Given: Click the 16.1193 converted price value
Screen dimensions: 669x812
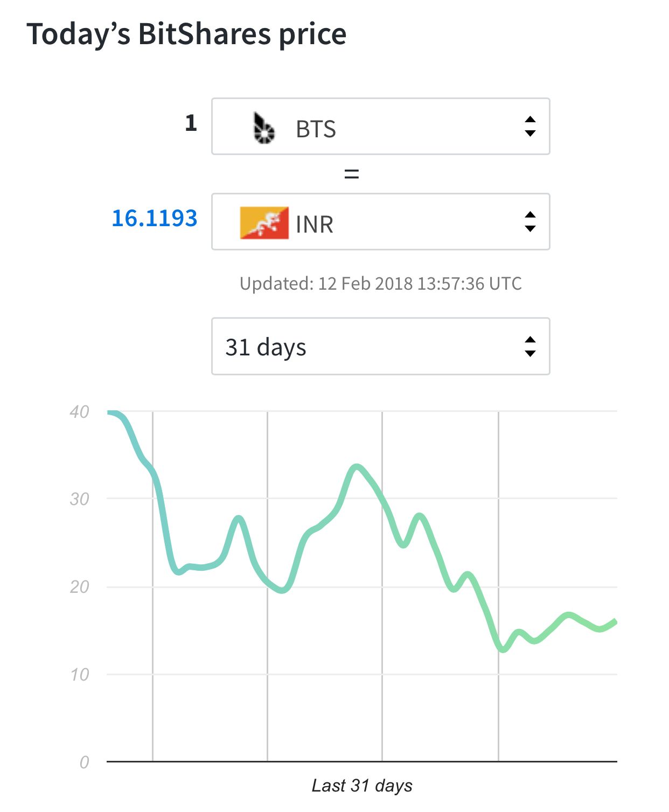Looking at the screenshot, I should [x=155, y=218].
